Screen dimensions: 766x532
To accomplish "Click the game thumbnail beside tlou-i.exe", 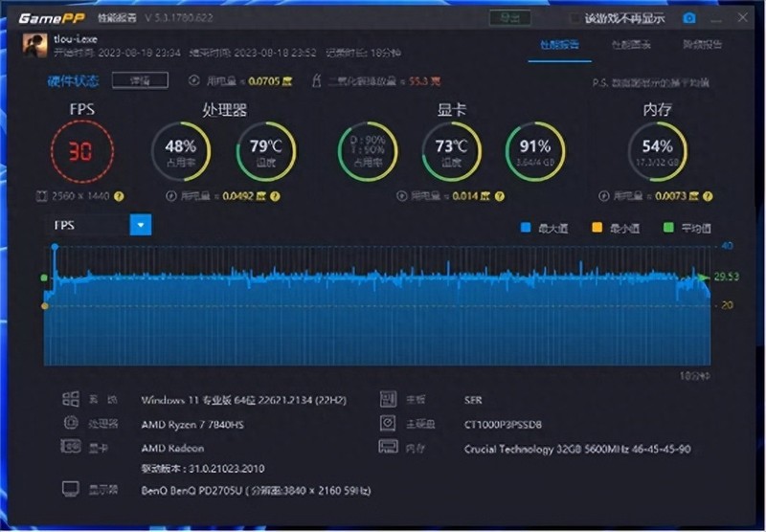I will [34, 45].
